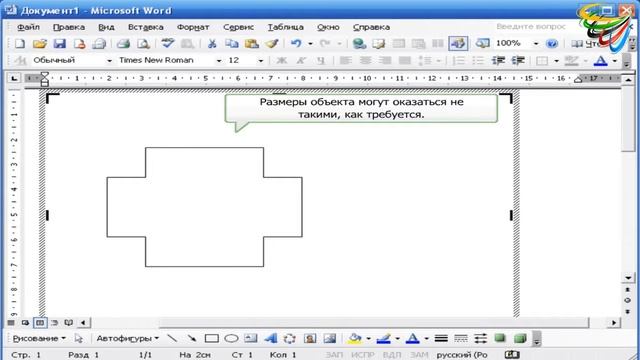Open the Правка menu
Viewport: 640px width, 360px height.
(69, 27)
